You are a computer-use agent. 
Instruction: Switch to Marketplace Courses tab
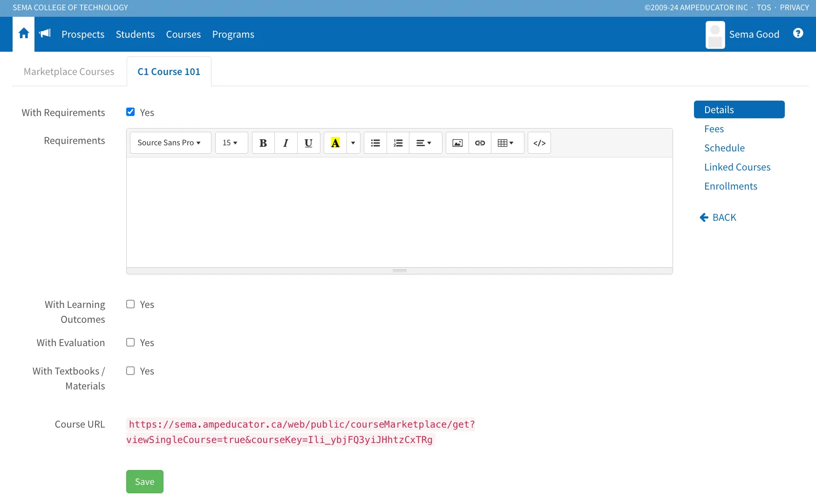[x=69, y=72]
